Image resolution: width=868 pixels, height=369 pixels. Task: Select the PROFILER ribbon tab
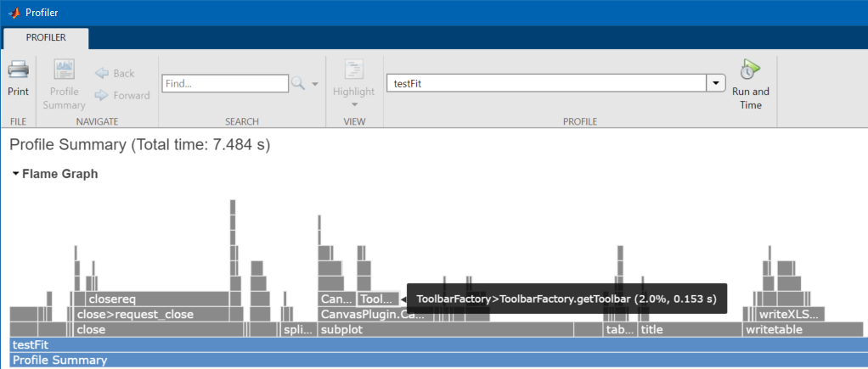(45, 37)
